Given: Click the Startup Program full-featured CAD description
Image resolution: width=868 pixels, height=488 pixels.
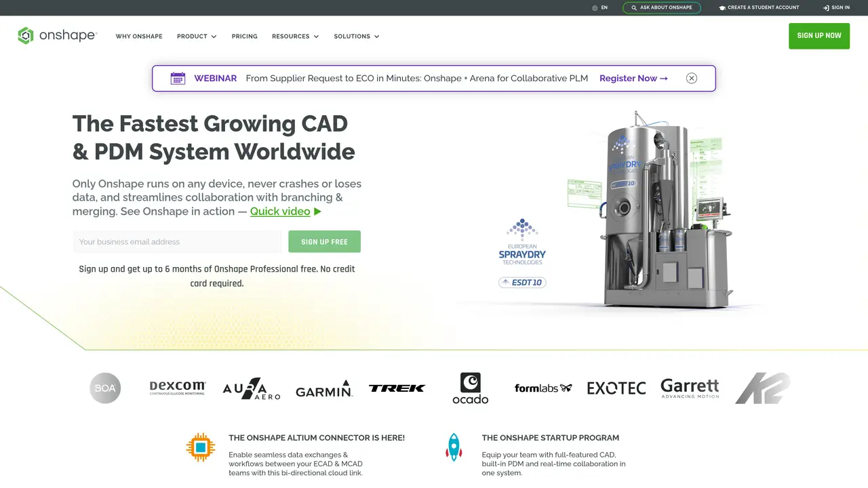Looking at the screenshot, I should [x=553, y=464].
